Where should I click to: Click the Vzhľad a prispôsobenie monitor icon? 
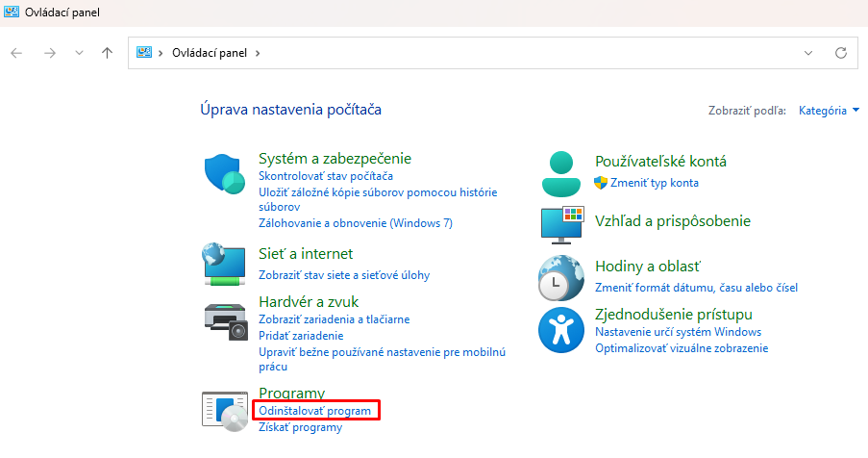click(562, 225)
